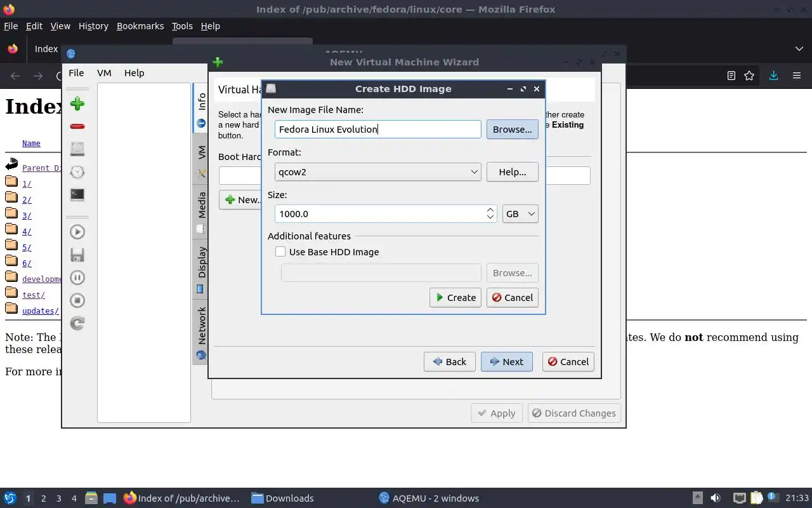The height and width of the screenshot is (508, 812).
Task: Click the Reset VM arrow icon in AQEMU toolbar
Action: pos(77,323)
